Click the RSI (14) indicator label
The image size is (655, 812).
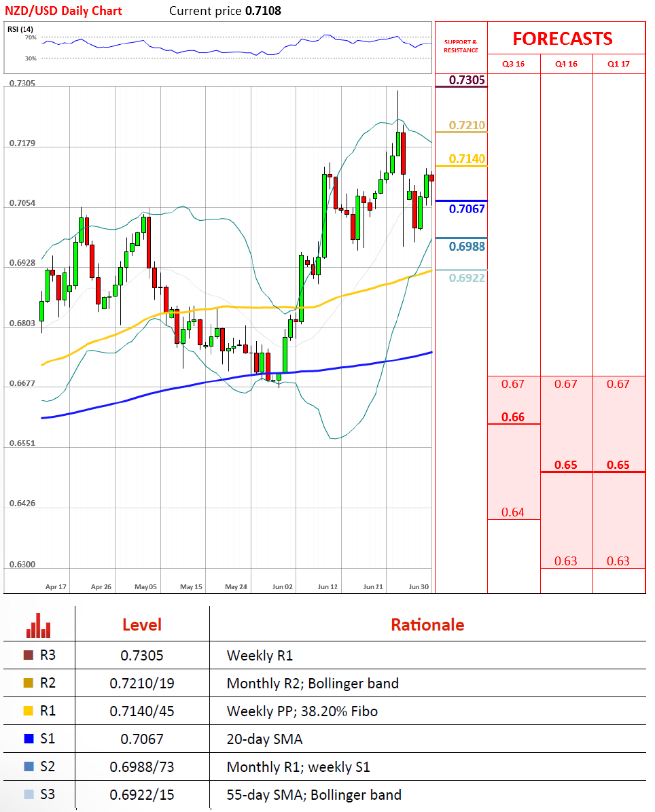(20, 29)
